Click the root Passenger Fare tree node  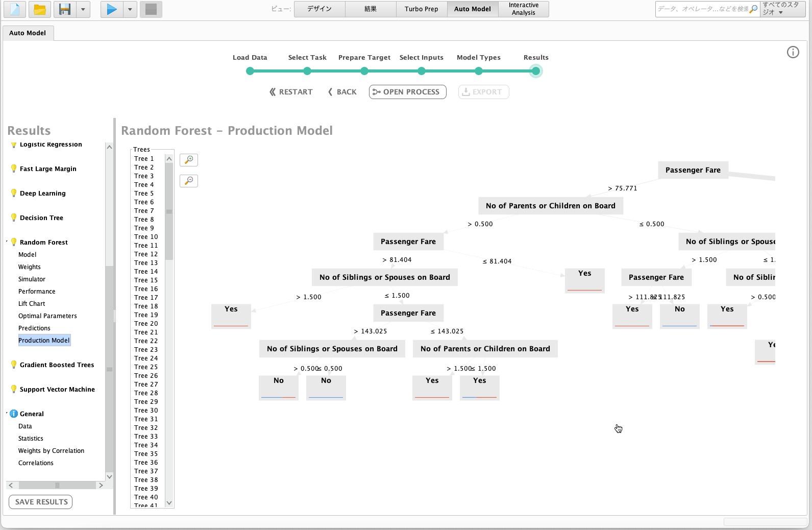tap(693, 170)
